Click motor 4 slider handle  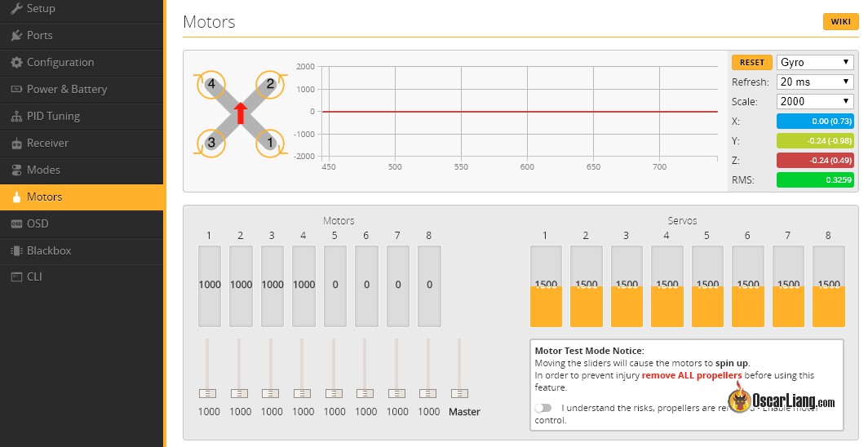[x=303, y=393]
